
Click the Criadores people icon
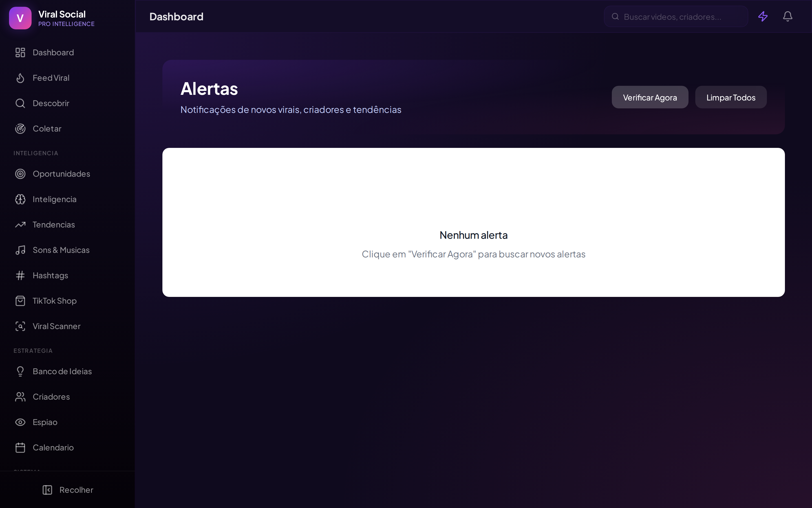coord(20,397)
